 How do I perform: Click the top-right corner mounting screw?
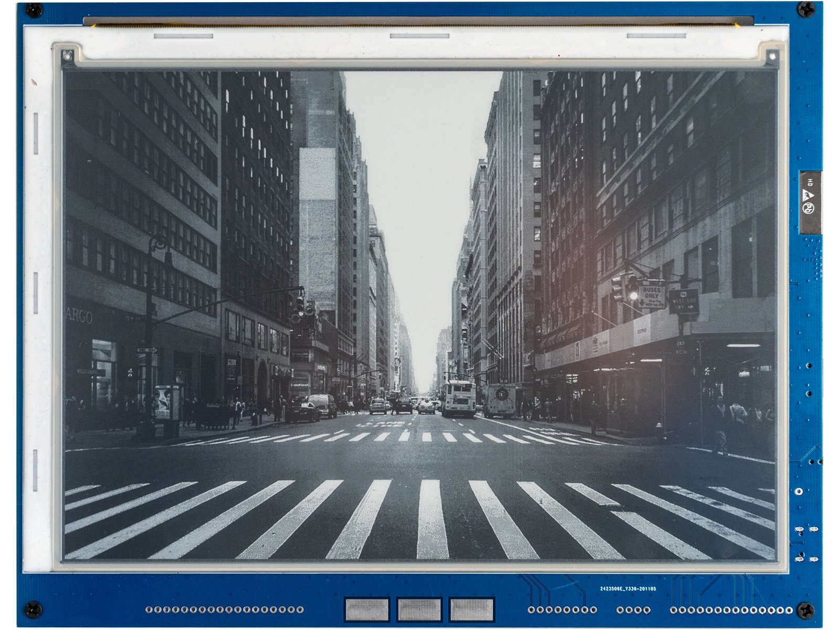click(x=806, y=9)
